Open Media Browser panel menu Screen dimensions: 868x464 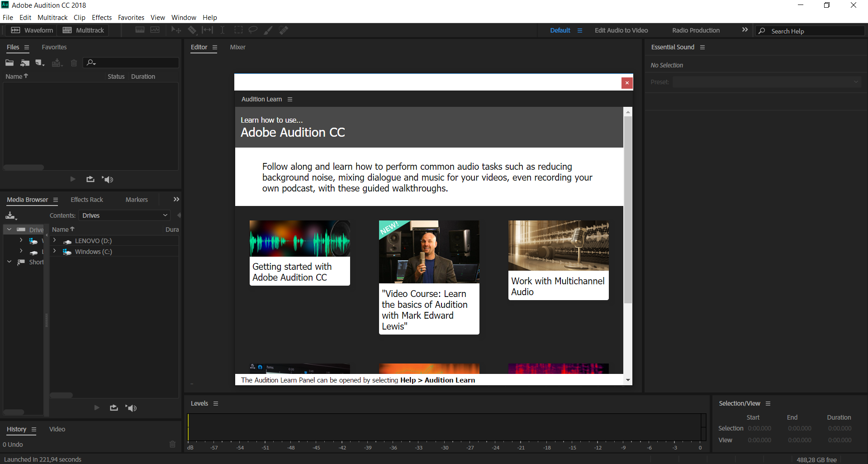point(56,200)
